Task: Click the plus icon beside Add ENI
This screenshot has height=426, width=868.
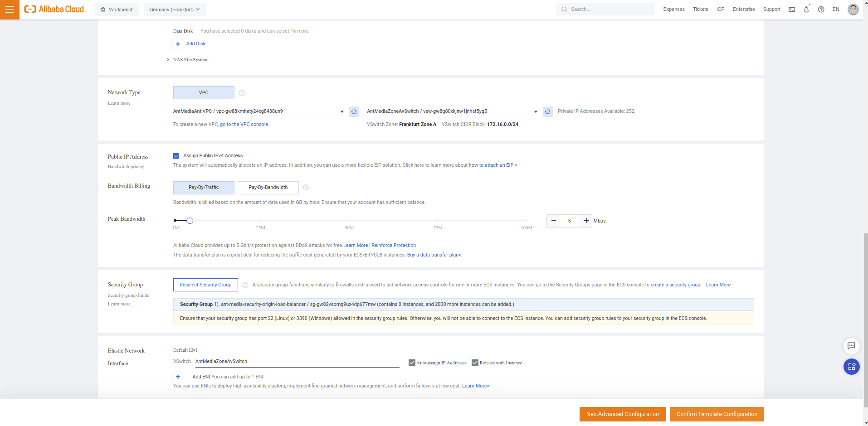Action: click(x=178, y=377)
